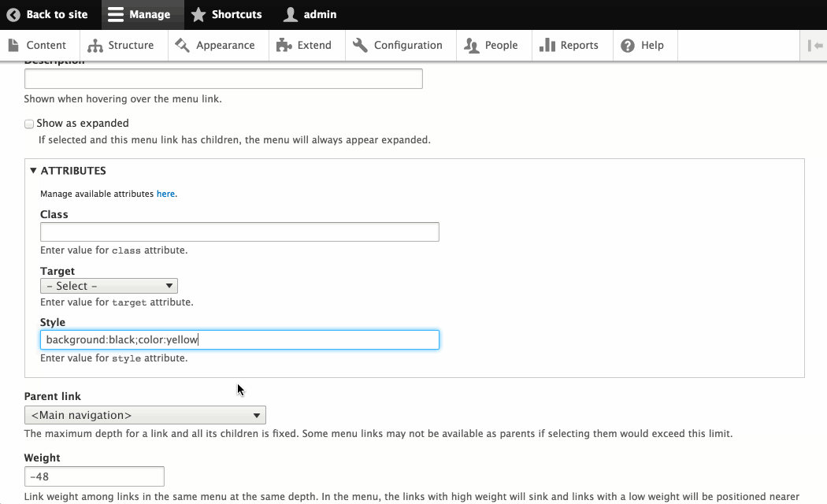
Task: Click 'Enter value for style attribute' help text
Action: click(114, 358)
